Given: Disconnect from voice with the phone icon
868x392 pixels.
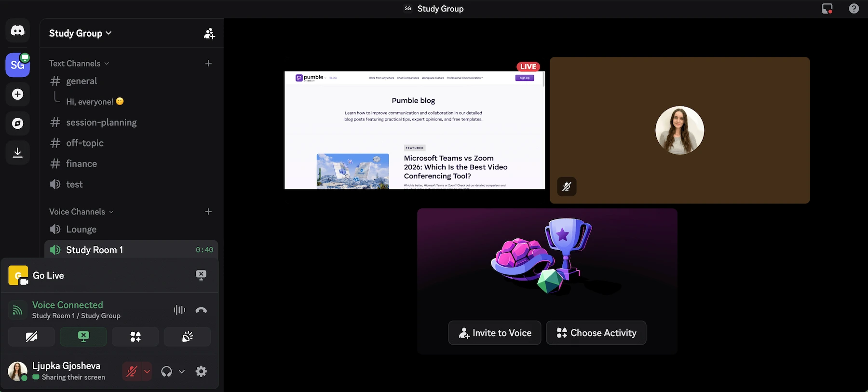Looking at the screenshot, I should [201, 310].
